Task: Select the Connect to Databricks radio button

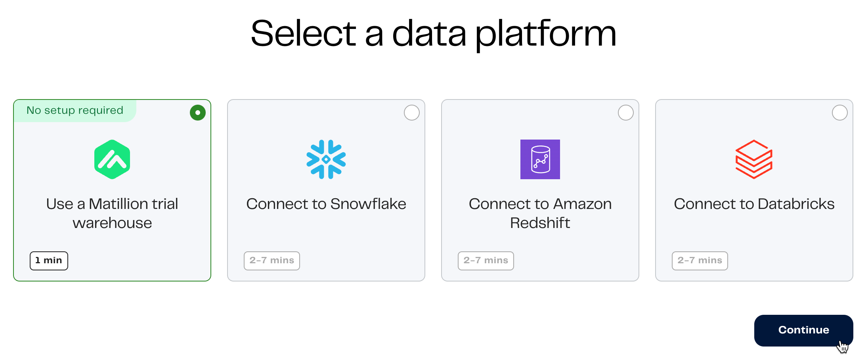Action: (839, 113)
